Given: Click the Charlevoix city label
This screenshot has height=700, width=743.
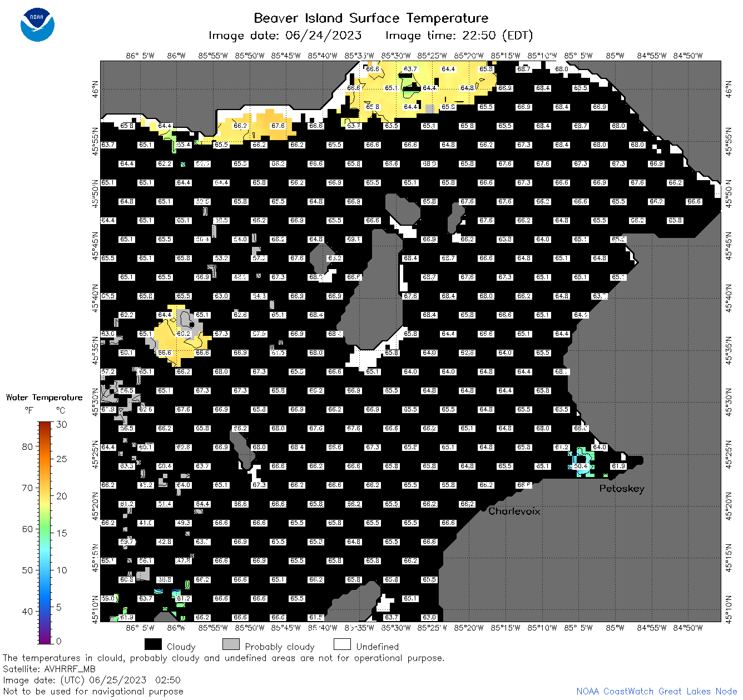Looking at the screenshot, I should point(514,511).
